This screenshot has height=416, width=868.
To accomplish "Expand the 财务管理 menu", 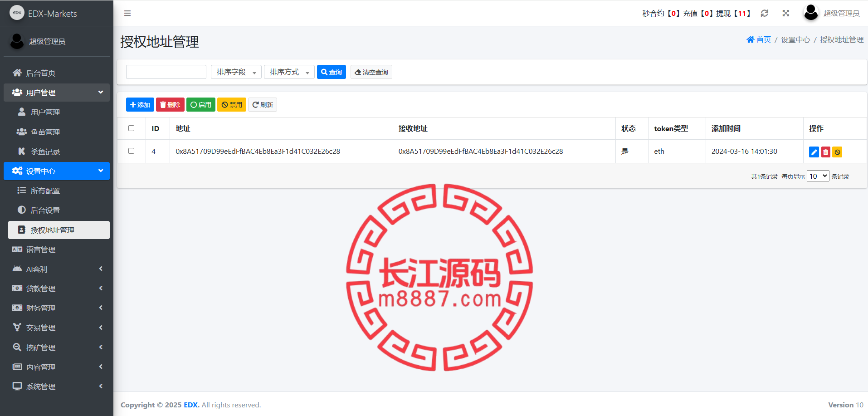I will coord(57,308).
